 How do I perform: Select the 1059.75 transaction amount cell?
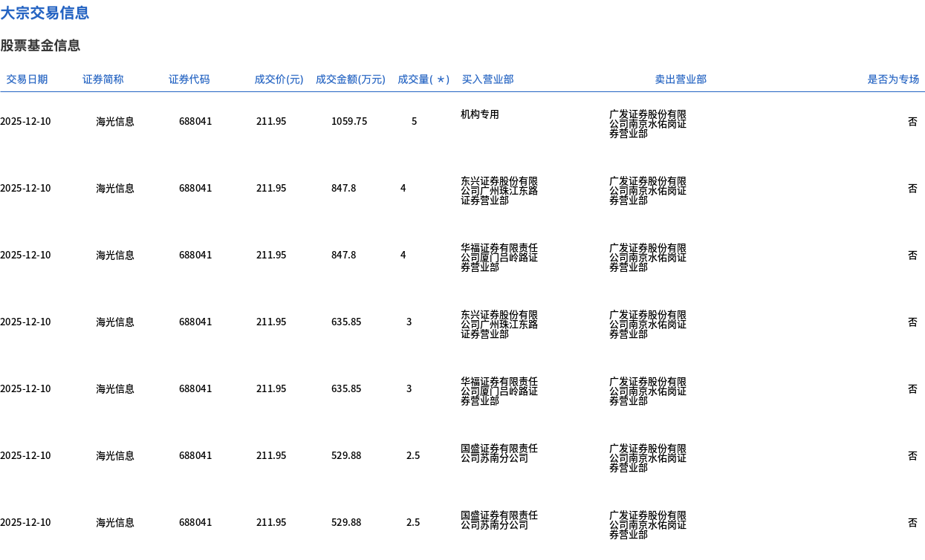click(349, 121)
